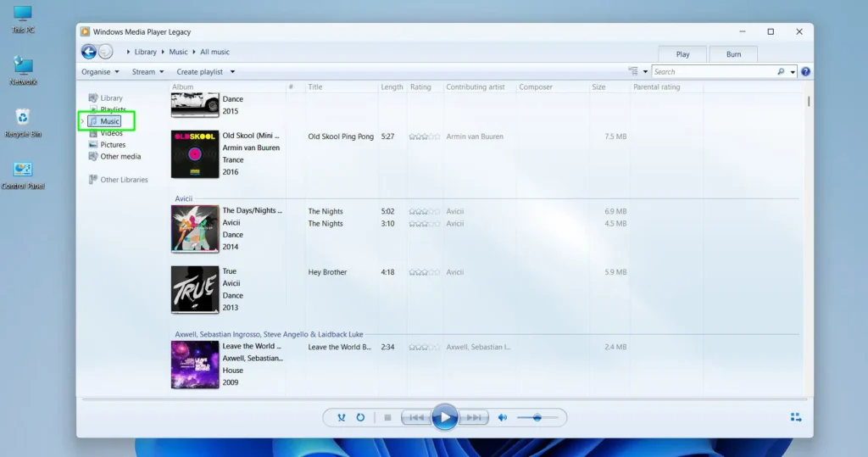The image size is (868, 457).
Task: Open Network desktop icon
Action: pyautogui.click(x=23, y=70)
